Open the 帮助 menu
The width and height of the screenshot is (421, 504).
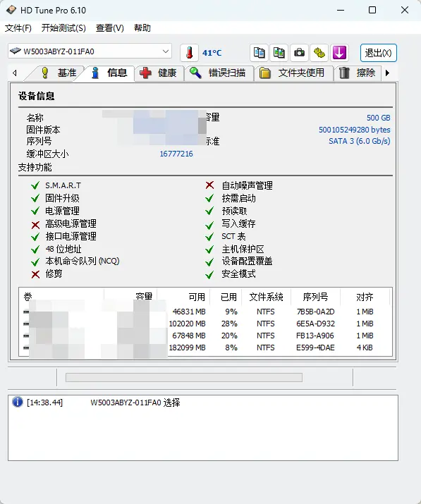[142, 28]
